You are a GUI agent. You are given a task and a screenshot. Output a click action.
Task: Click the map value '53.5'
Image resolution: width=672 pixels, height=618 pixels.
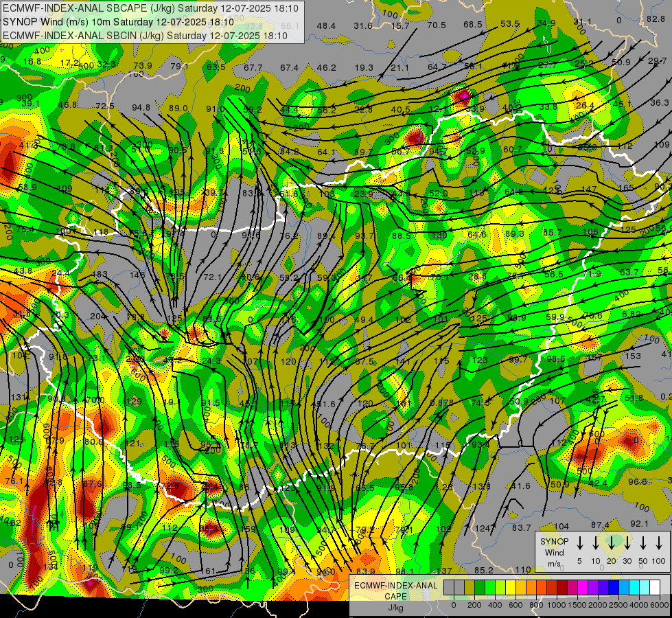click(x=510, y=24)
